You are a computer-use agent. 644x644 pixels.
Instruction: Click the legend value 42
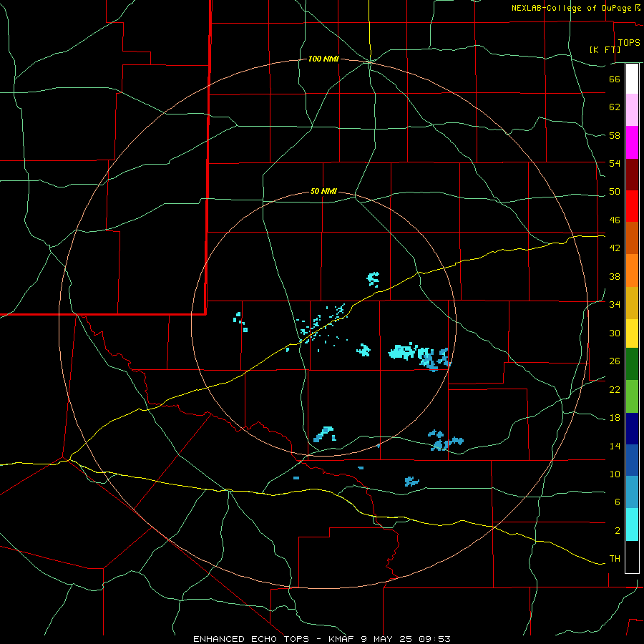point(615,248)
